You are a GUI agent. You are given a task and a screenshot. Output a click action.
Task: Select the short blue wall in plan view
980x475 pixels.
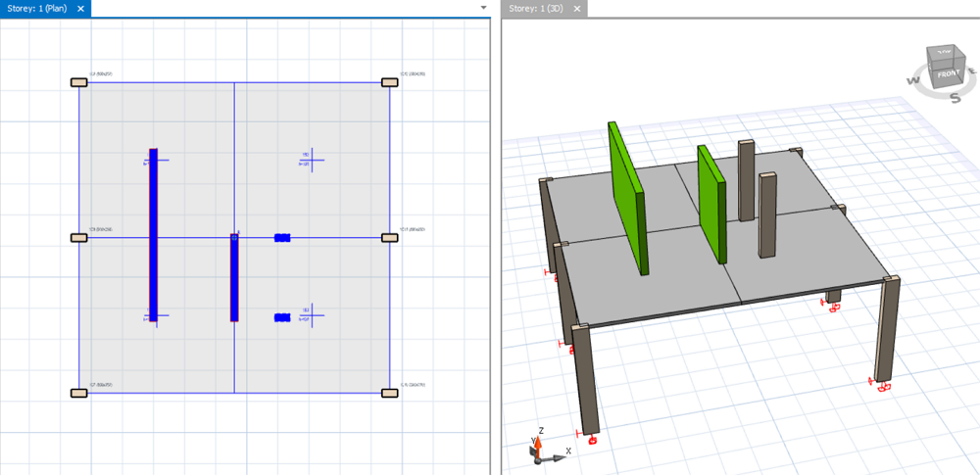[234, 277]
